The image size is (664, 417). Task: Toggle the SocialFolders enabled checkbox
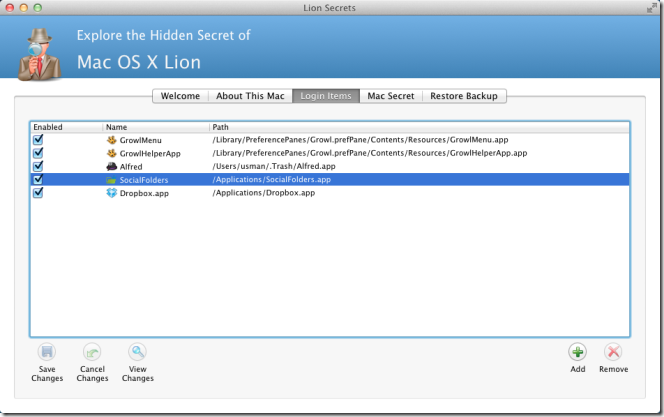click(38, 179)
